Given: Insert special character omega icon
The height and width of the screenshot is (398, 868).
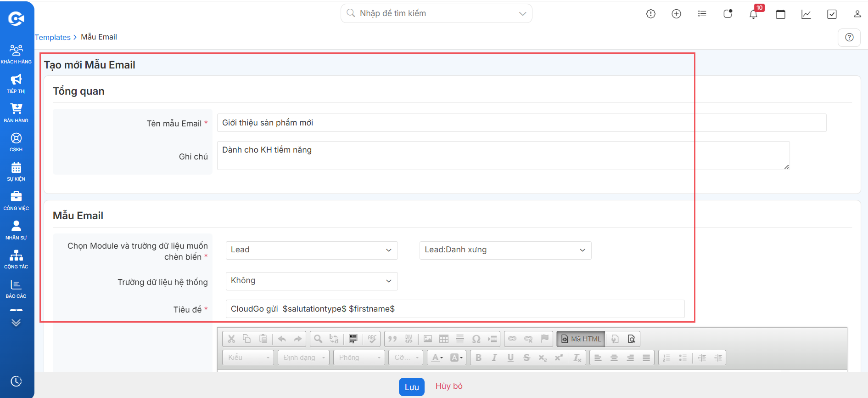Looking at the screenshot, I should coord(476,339).
